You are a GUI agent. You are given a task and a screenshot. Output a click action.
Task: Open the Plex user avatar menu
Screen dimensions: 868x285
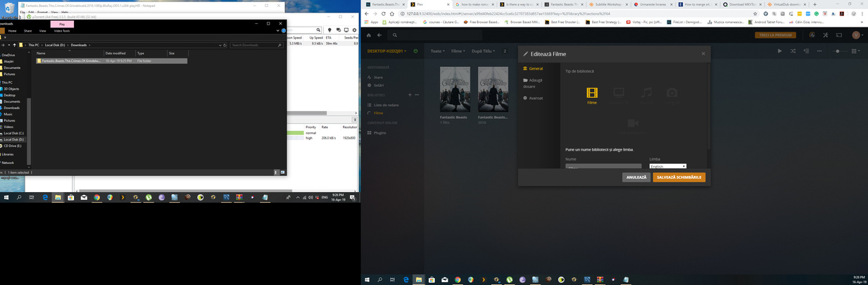point(856,35)
